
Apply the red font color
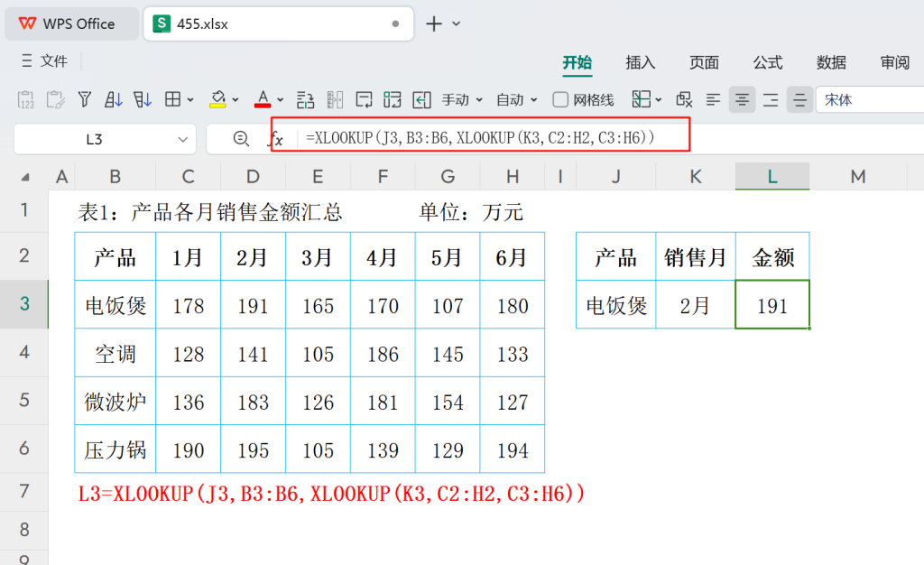pos(263,99)
